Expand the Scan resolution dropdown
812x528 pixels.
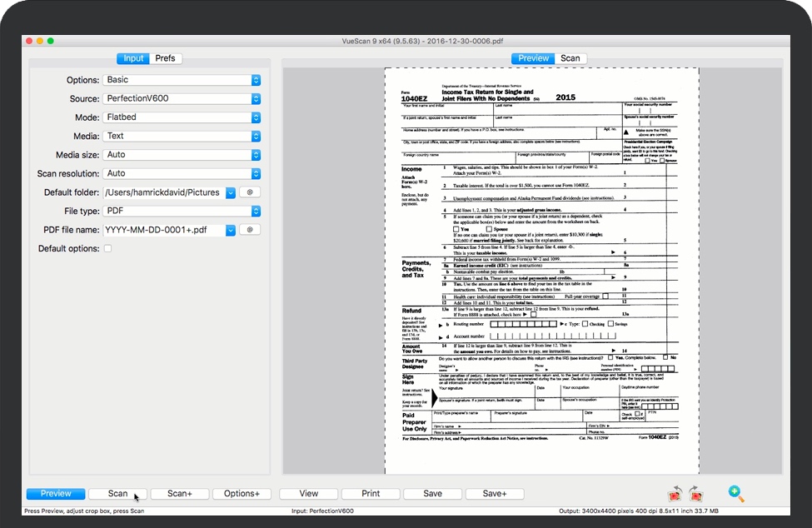click(x=256, y=173)
